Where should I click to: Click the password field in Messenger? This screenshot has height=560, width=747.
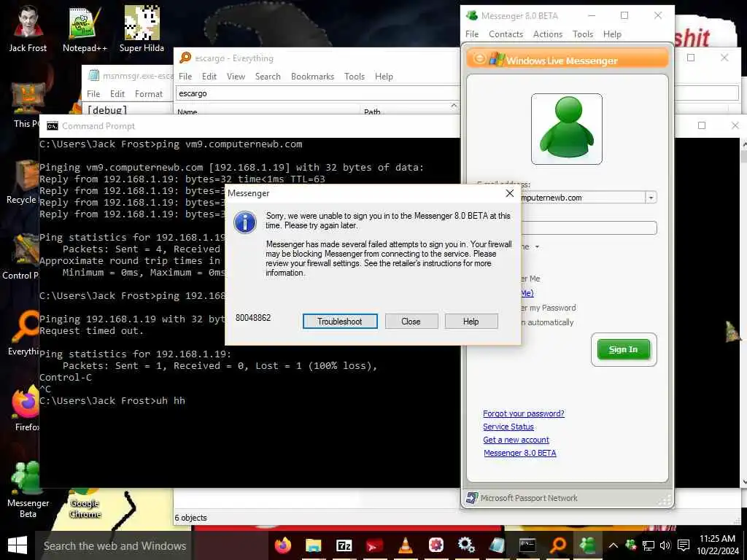589,227
